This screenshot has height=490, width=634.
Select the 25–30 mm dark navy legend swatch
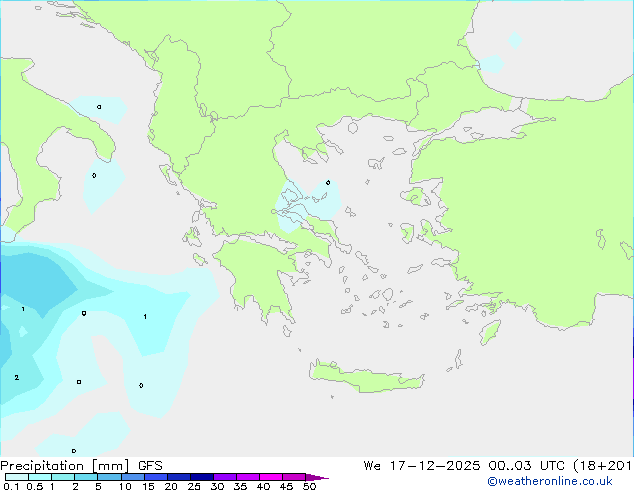[x=202, y=477]
